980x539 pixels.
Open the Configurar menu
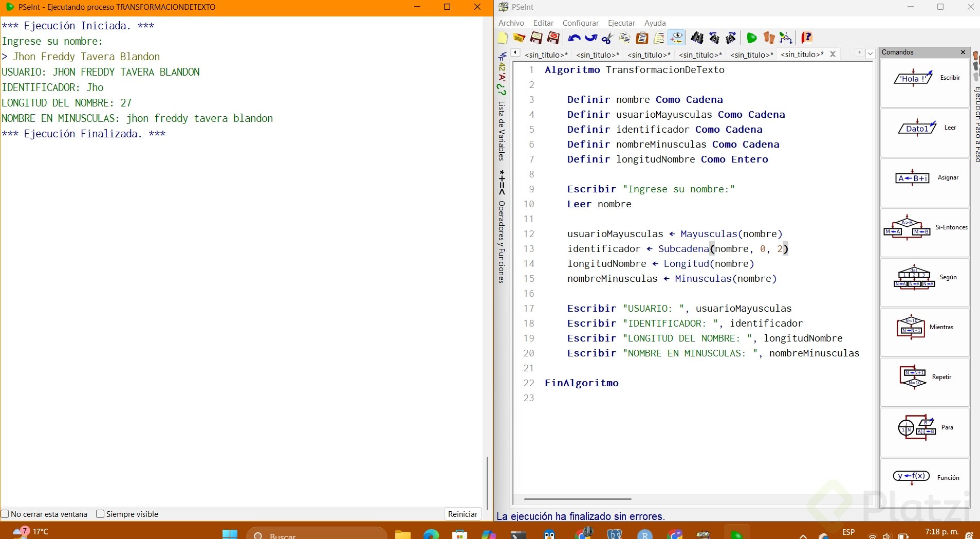pyautogui.click(x=580, y=23)
